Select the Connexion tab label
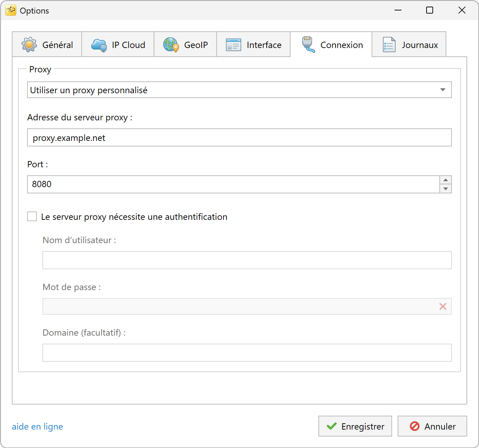The width and height of the screenshot is (479, 448). click(x=342, y=45)
